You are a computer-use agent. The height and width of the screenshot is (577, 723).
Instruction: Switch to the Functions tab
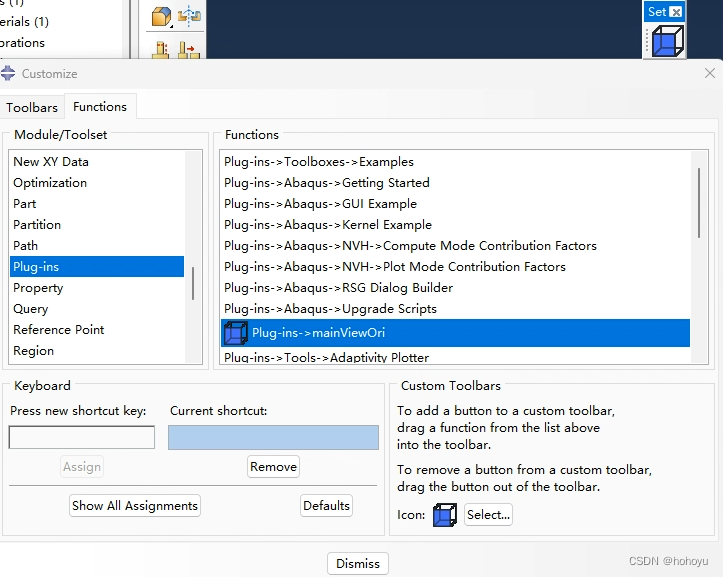pyautogui.click(x=100, y=107)
